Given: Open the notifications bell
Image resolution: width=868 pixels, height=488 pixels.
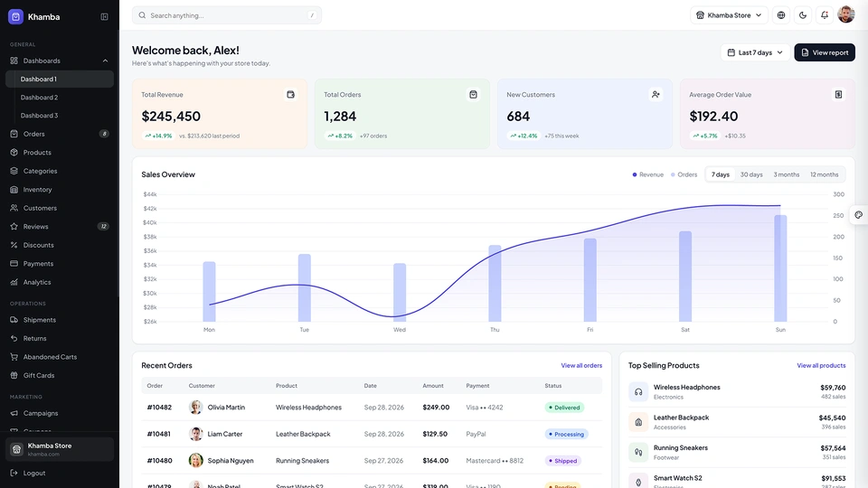Looking at the screenshot, I should point(825,15).
